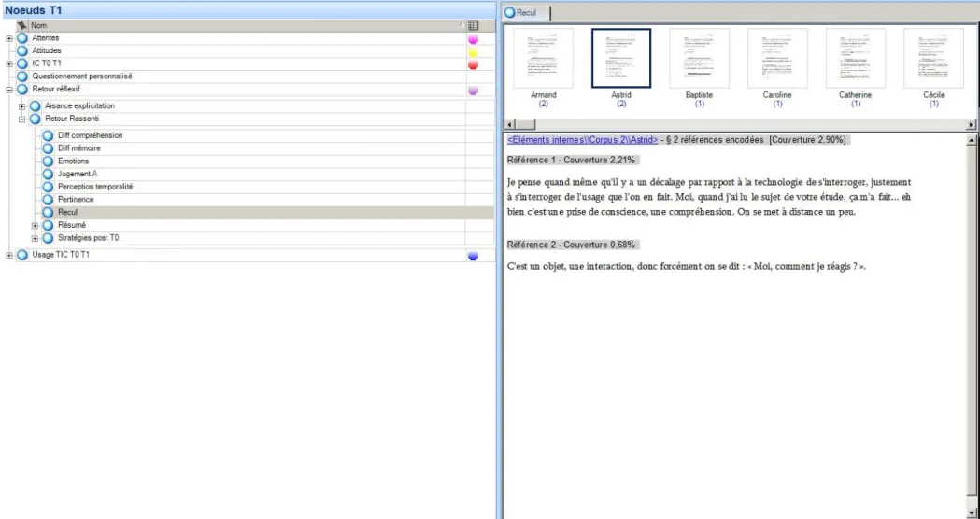Expand the Aisance explicitation node
Viewport: 980px width, 519px height.
pyautogui.click(x=21, y=106)
